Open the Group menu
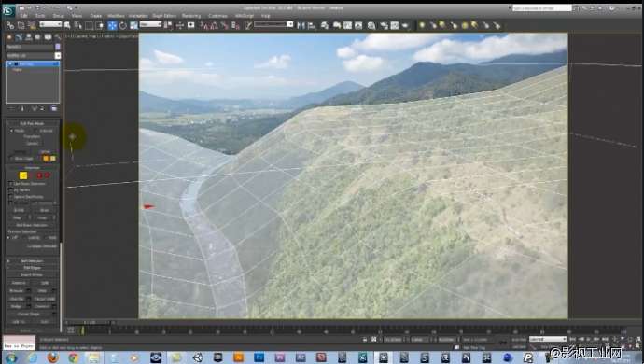Image resolution: width=644 pixels, height=364 pixels. point(58,16)
